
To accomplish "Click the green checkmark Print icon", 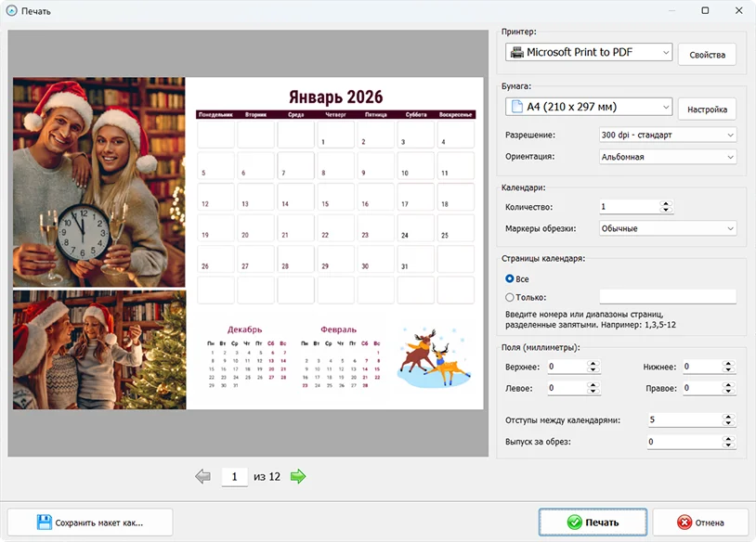I will (574, 523).
